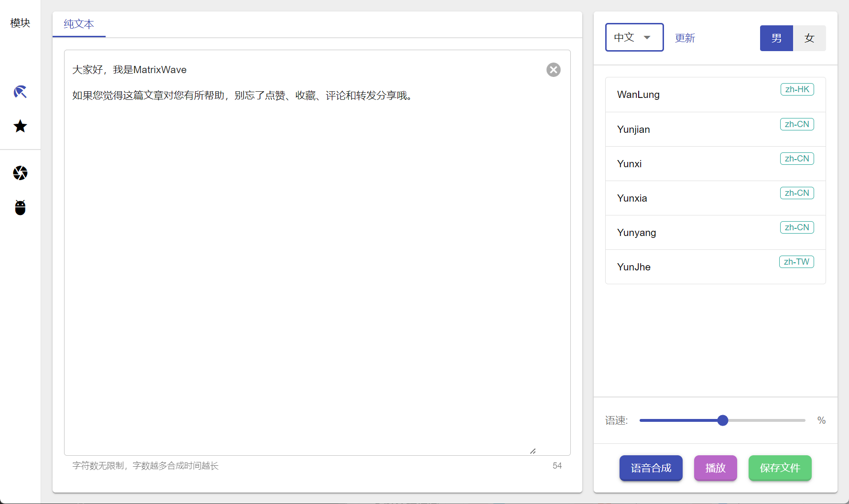The width and height of the screenshot is (849, 504).
Task: Click the 更新 refresh link
Action: (x=685, y=38)
